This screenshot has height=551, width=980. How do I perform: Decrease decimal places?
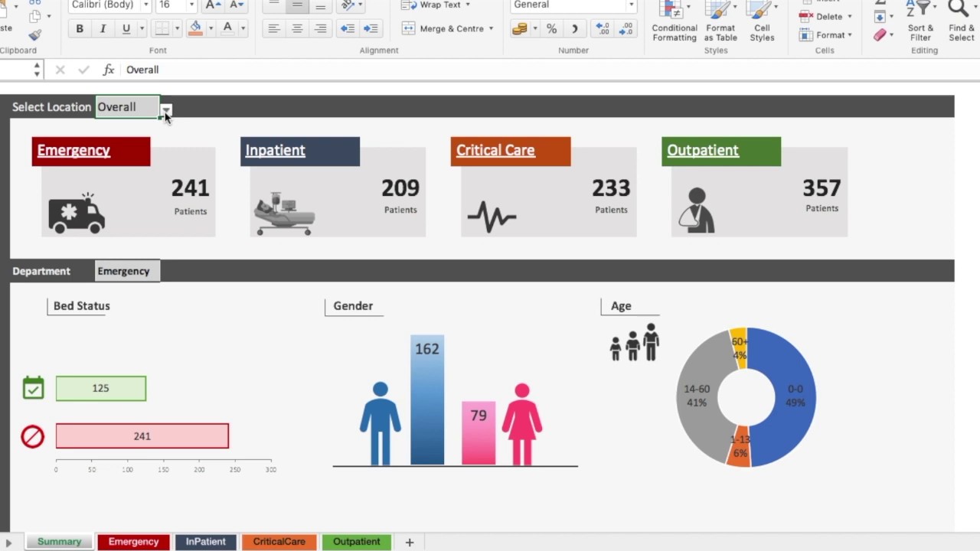pos(626,29)
